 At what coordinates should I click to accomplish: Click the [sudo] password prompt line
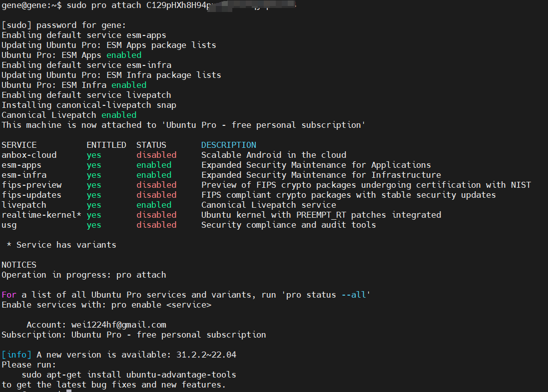click(x=64, y=25)
